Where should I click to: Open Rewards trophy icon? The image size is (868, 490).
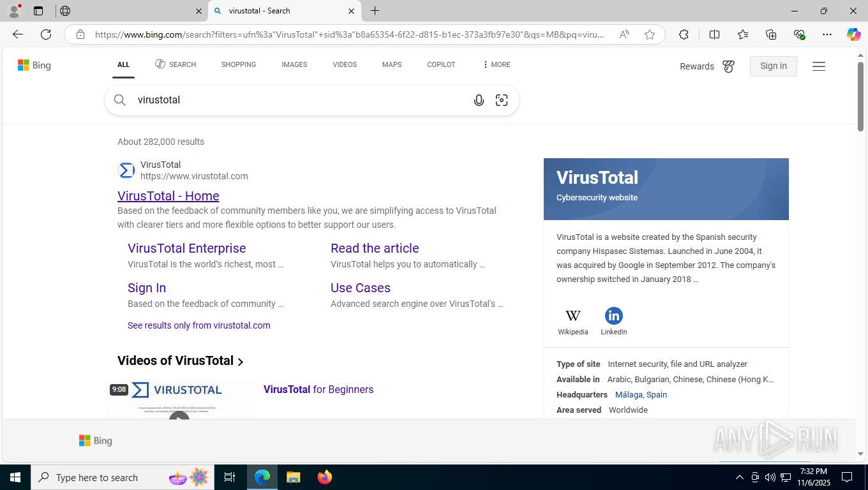click(729, 66)
